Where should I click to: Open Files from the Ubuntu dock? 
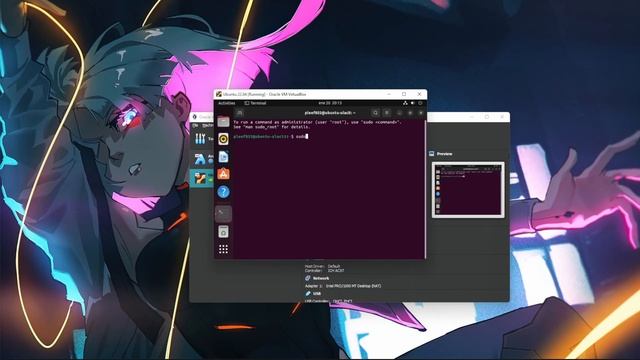pos(223,122)
